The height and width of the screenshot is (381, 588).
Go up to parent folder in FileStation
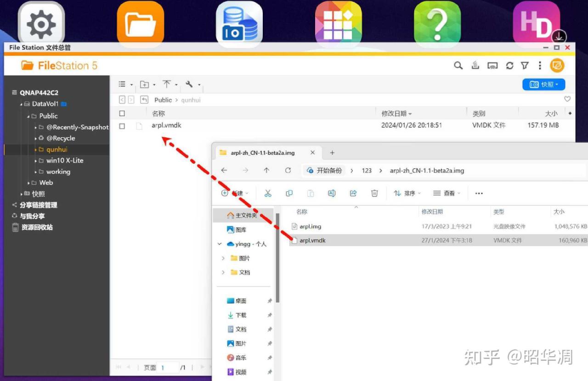(144, 100)
